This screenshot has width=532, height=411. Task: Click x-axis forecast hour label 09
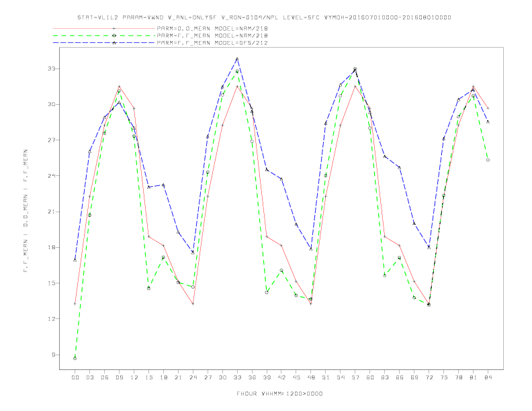coord(119,377)
